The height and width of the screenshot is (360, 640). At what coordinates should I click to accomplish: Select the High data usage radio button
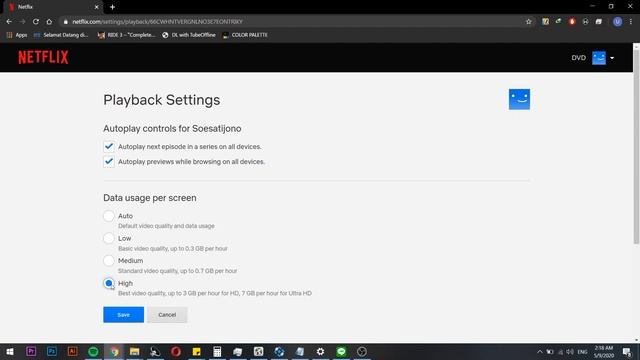(109, 283)
